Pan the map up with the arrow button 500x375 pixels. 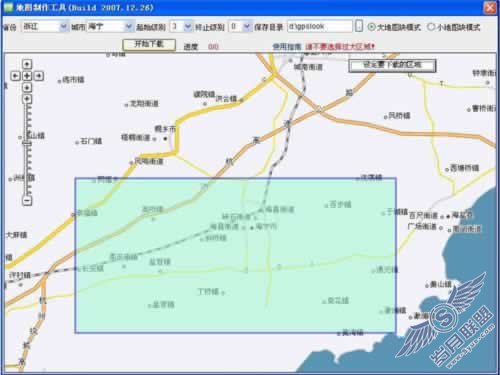pos(27,64)
